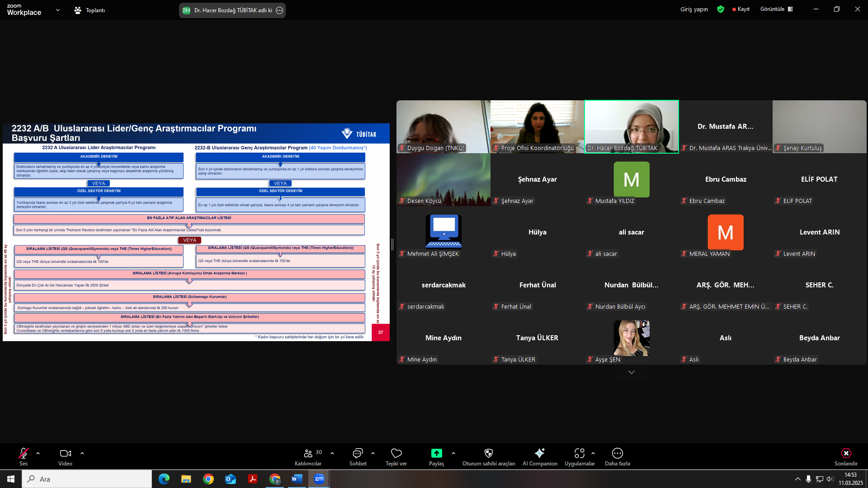868x488 pixels.
Task: Launch AI Companion sparkle icon
Action: (539, 453)
